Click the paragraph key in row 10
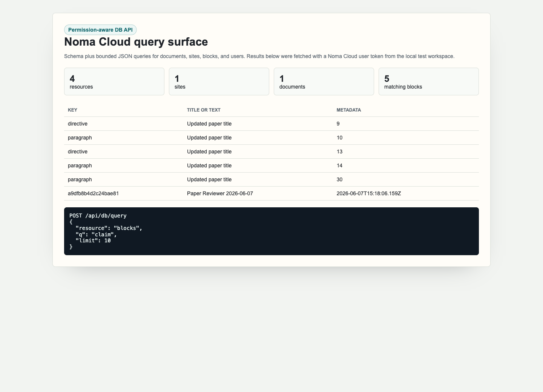This screenshot has width=543, height=392. click(80, 138)
